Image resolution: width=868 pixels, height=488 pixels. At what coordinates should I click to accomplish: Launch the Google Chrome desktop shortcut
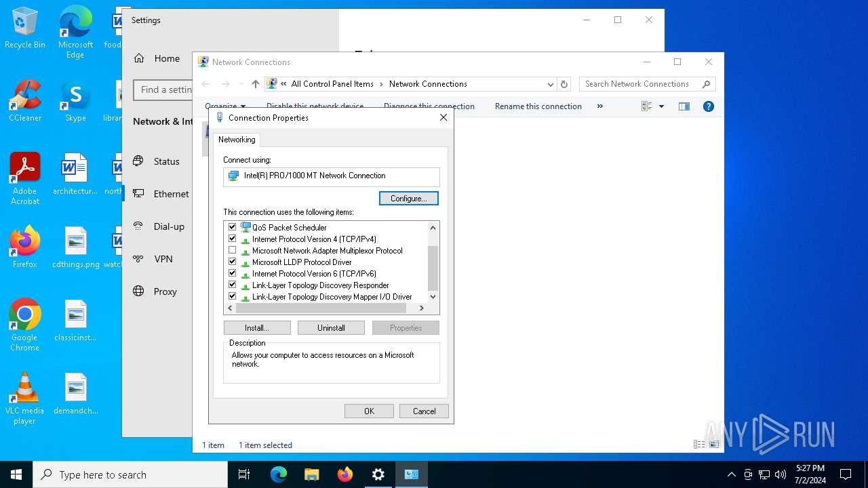(x=25, y=325)
